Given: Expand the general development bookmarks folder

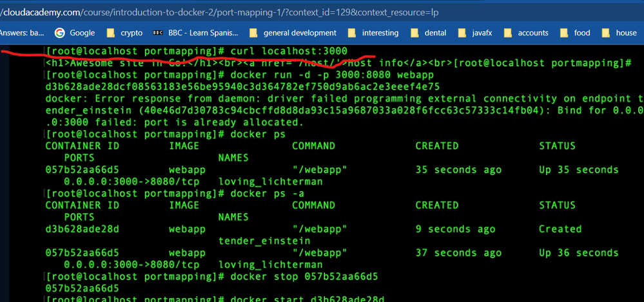Looking at the screenshot, I should click(x=292, y=33).
